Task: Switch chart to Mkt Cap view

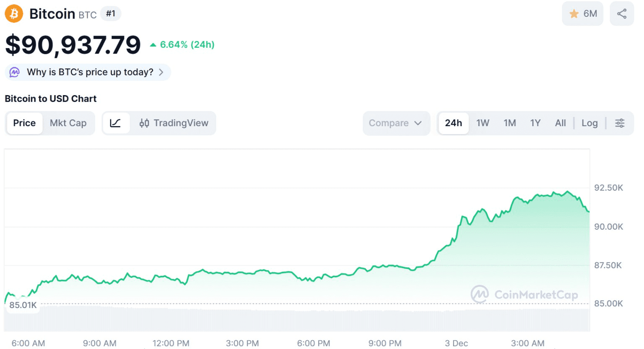Action: 68,123
